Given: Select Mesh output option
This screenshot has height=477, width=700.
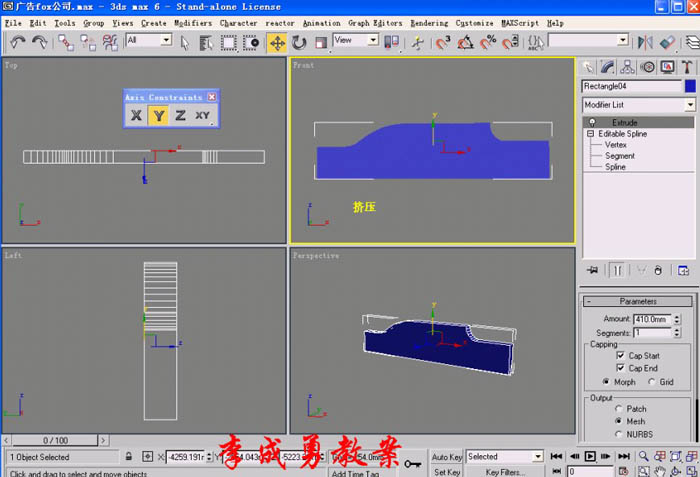Looking at the screenshot, I should point(618,421).
